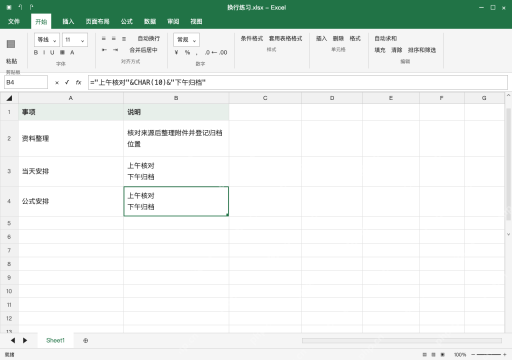Select cell containing 资料整理
The height and width of the screenshot is (360, 512).
[71, 138]
